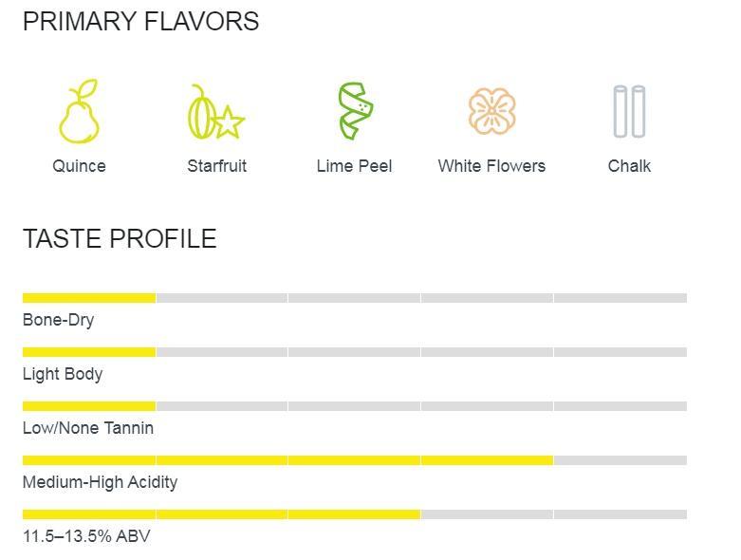This screenshot has width=741, height=560.
Task: Click the Lime Peel text label
Action: pyautogui.click(x=355, y=166)
